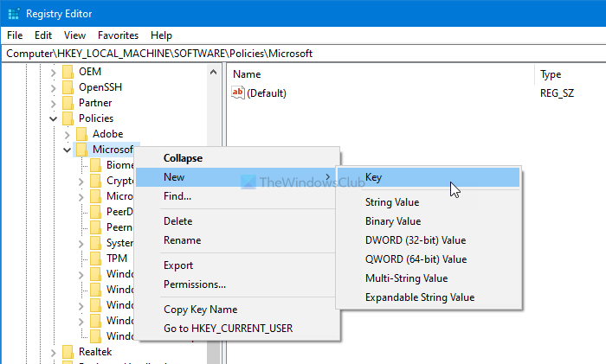Select the PeerD key label
The image size is (606, 364).
tap(119, 212)
